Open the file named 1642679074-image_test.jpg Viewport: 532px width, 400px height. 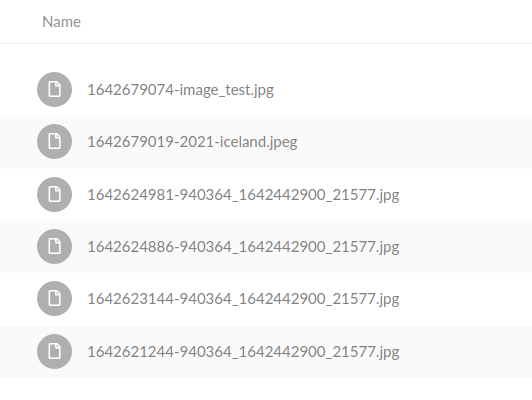(x=180, y=90)
